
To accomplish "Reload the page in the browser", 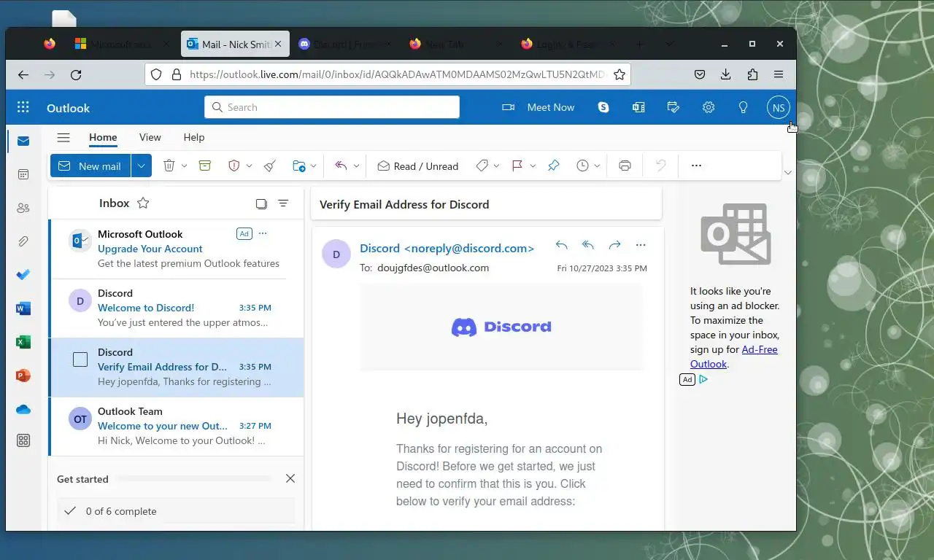I will point(76,74).
